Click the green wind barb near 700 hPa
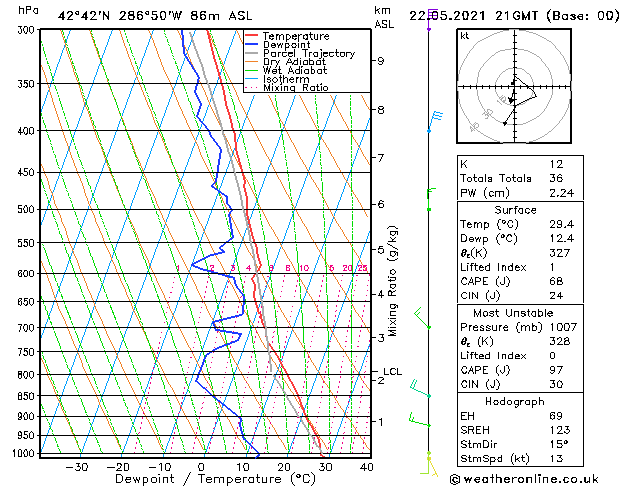Screen dimensions: 629x486 tap(422, 318)
